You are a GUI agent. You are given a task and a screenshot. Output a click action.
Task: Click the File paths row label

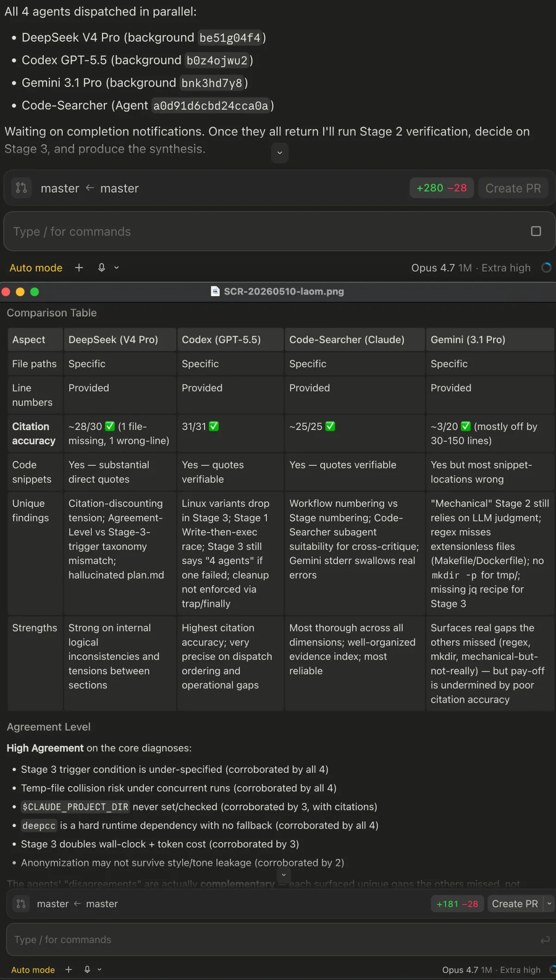[34, 363]
